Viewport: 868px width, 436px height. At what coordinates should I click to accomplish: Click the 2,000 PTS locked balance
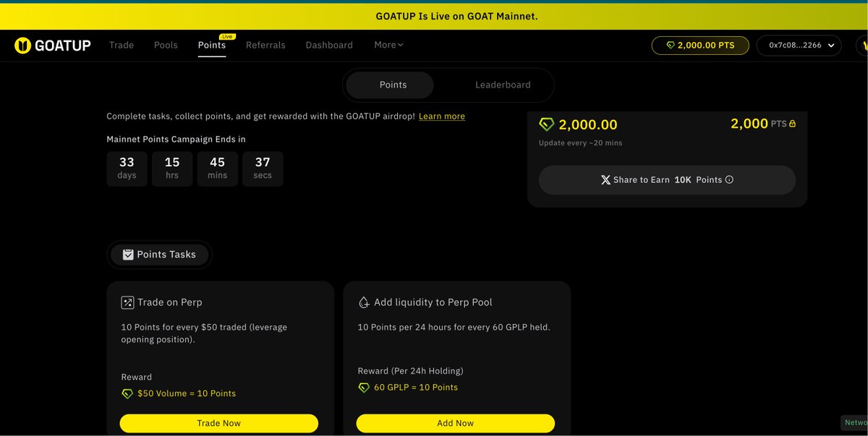tap(763, 124)
